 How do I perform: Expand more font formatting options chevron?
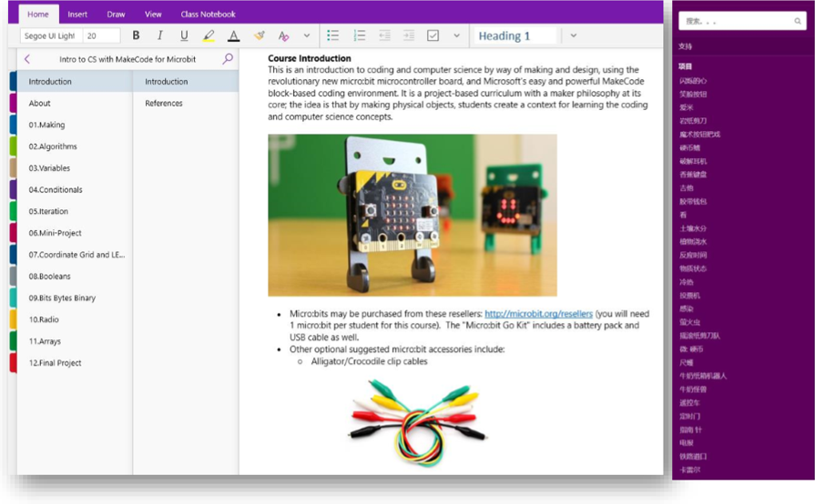point(307,35)
